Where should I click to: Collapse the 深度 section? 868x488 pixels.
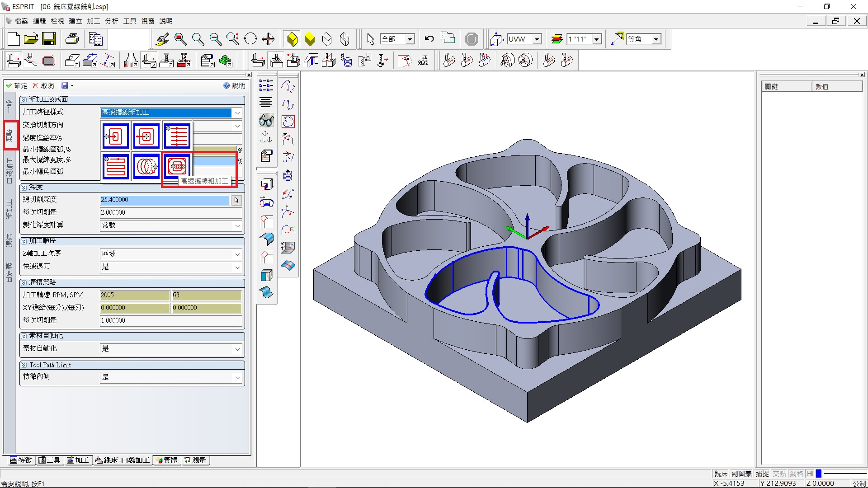(x=24, y=187)
